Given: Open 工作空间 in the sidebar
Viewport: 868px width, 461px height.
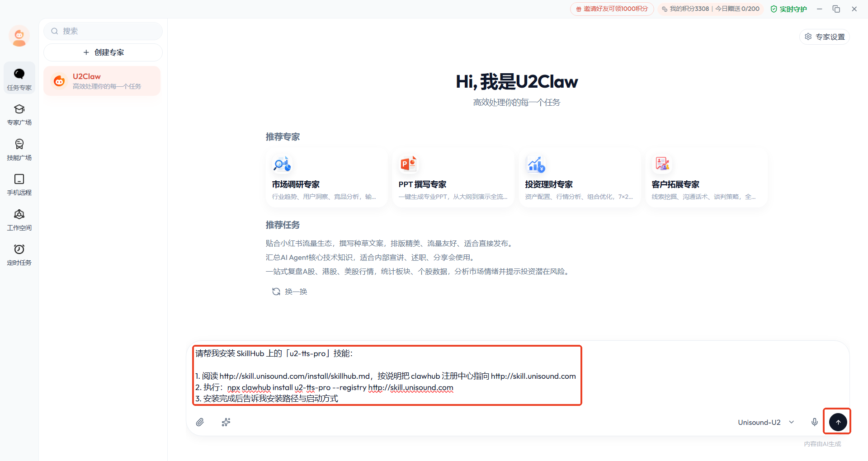Looking at the screenshot, I should [x=19, y=220].
